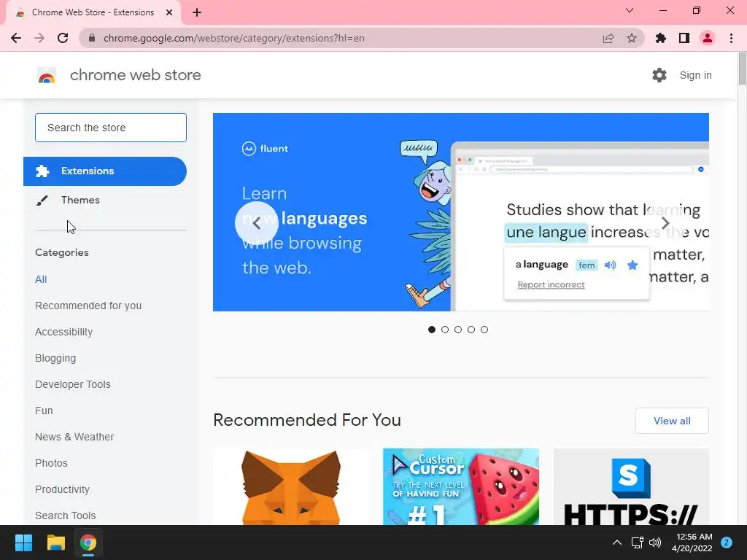The height and width of the screenshot is (560, 747).
Task: Open the Productivity category
Action: (63, 489)
